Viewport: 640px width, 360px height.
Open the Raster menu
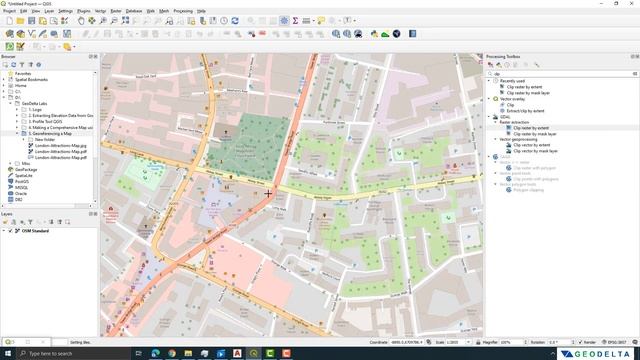(116, 11)
